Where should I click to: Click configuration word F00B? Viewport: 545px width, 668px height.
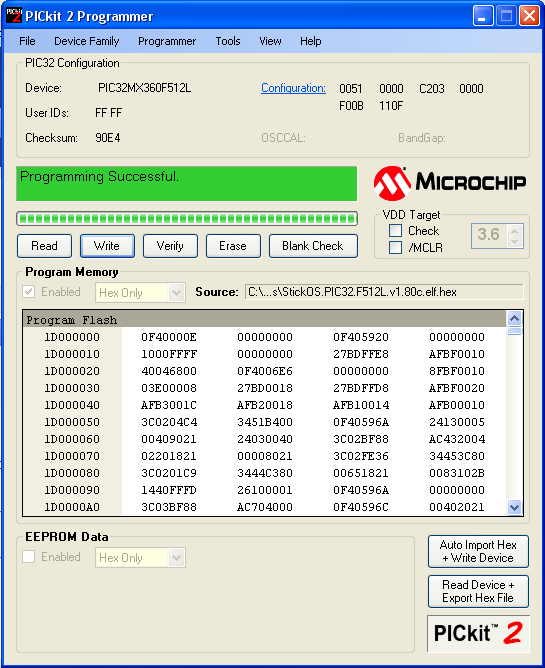352,106
